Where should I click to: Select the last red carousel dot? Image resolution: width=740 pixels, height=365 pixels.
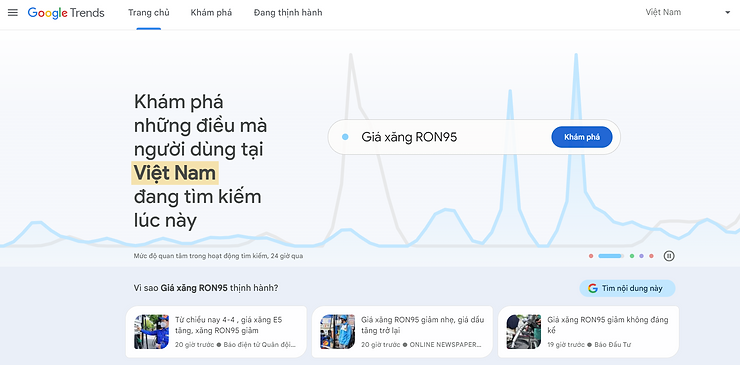pyautogui.click(x=651, y=256)
